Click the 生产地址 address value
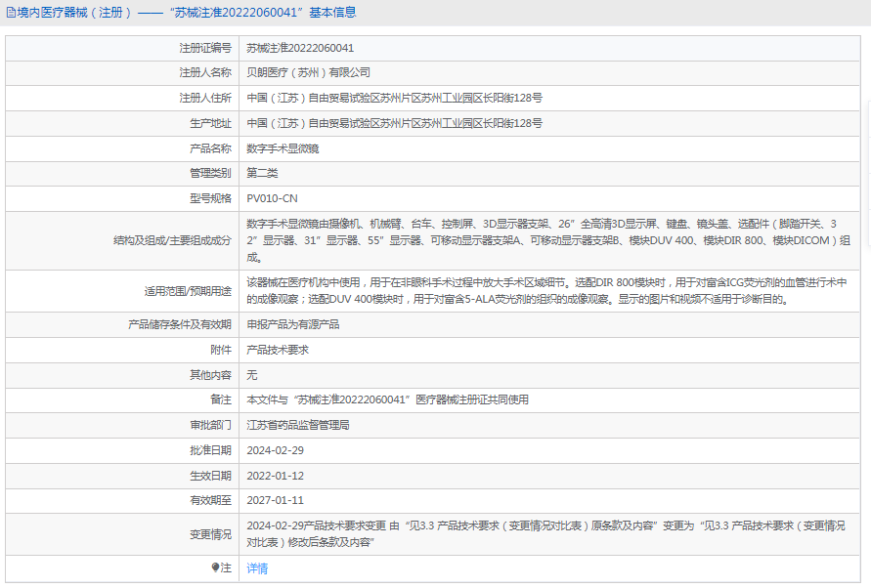 tap(394, 123)
